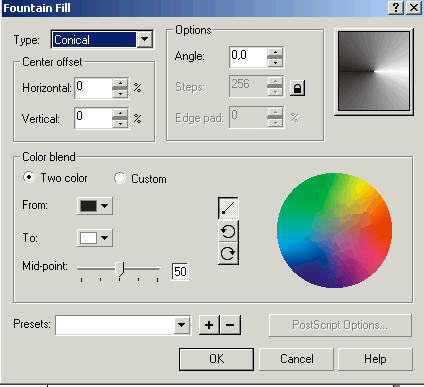
Task: Add preset with the plus button
Action: 209,325
